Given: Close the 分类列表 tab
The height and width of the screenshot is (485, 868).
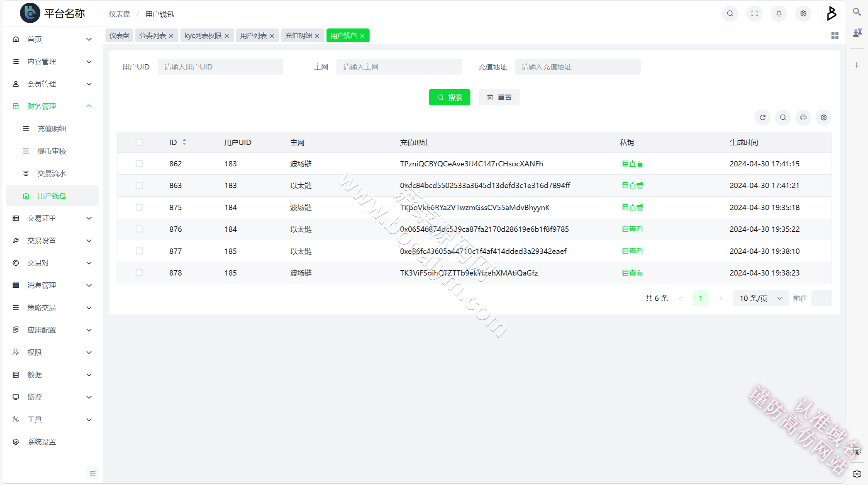Looking at the screenshot, I should 171,36.
